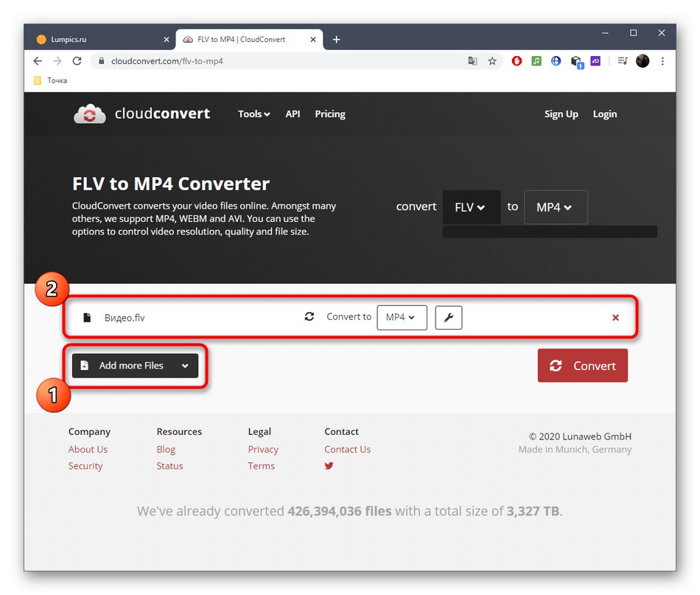Screen dimensions: 700x595
Task: Click the cloudconvert brand name text
Action: (162, 114)
